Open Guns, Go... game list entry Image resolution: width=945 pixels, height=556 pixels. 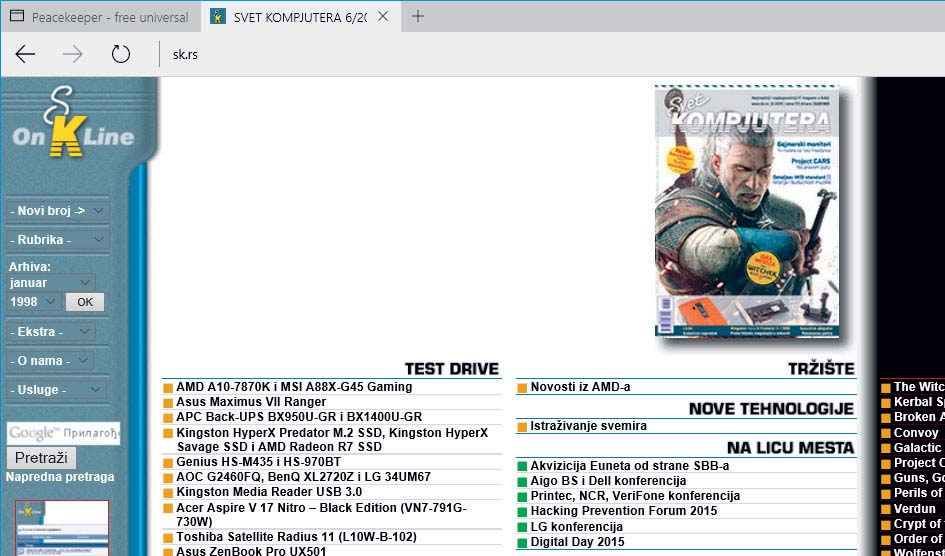point(919,478)
